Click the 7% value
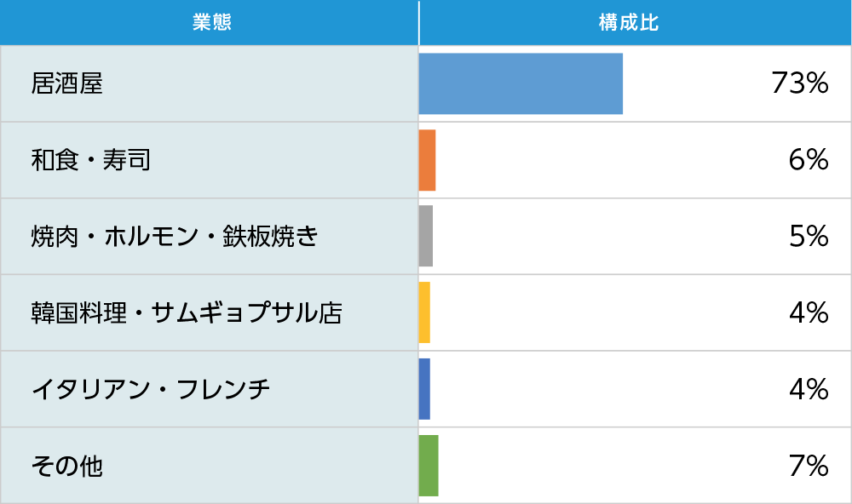The height and width of the screenshot is (504, 852). click(809, 466)
